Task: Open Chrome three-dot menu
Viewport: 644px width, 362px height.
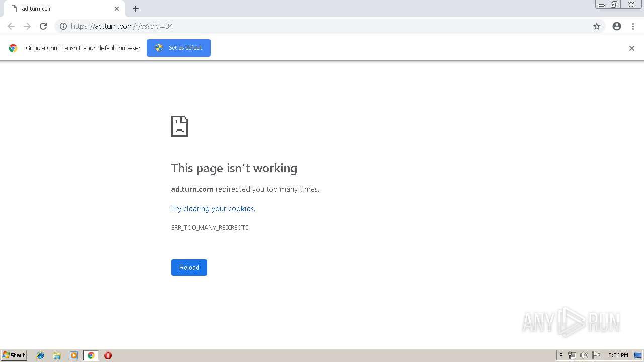Action: pos(633,26)
